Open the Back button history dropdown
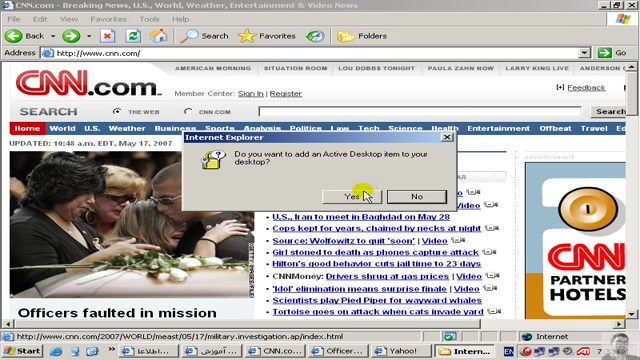The height and width of the screenshot is (360, 640). 53,36
